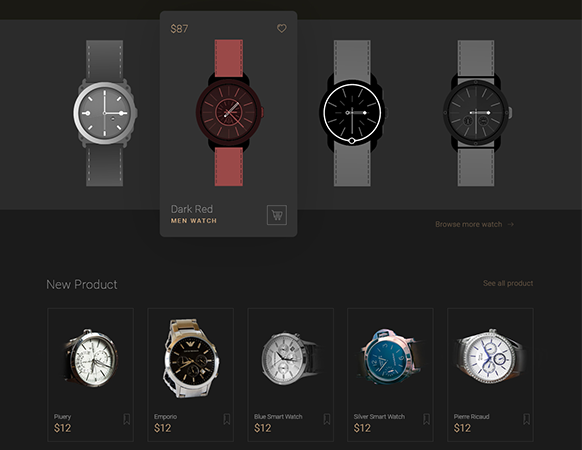Viewport: 582px width, 450px height.
Task: Bookmark the Pierre Ricaud watch
Action: [x=526, y=419]
